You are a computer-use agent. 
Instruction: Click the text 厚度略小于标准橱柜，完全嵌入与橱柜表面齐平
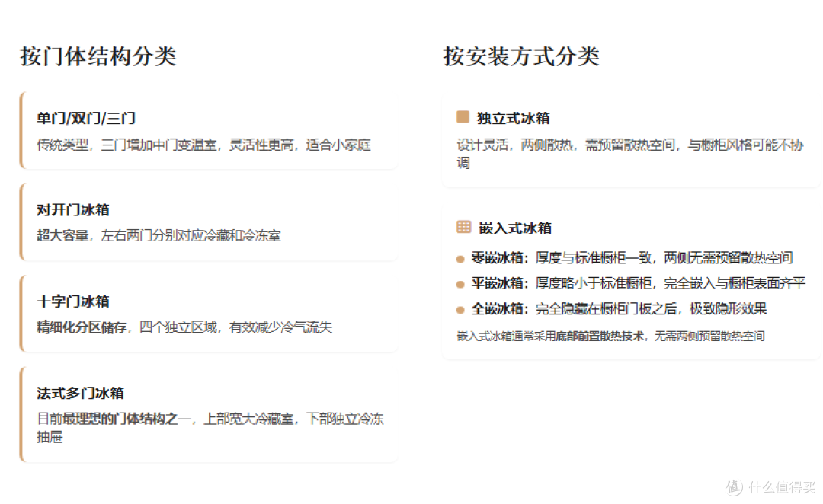(671, 283)
